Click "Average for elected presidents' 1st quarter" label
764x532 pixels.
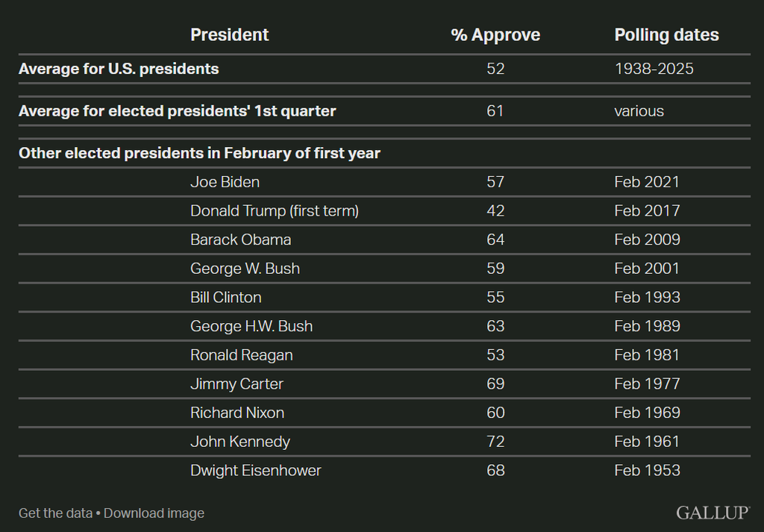177,111
